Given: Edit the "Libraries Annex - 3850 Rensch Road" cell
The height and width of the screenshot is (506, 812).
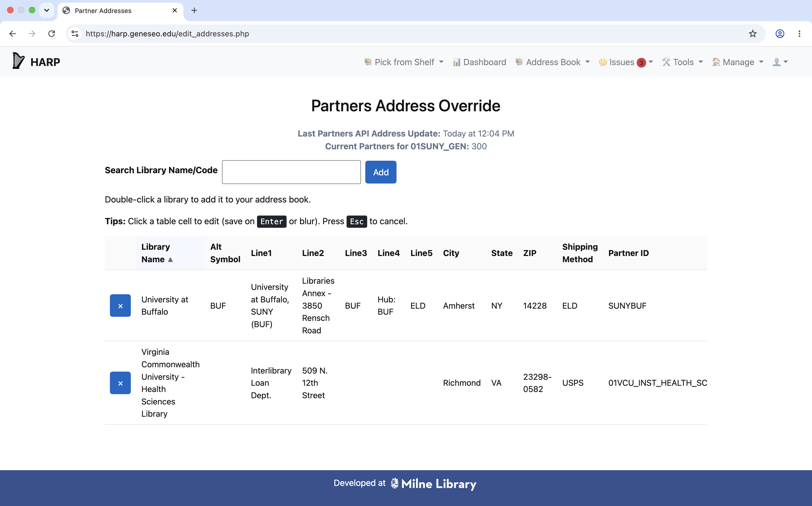Looking at the screenshot, I should (x=318, y=306).
